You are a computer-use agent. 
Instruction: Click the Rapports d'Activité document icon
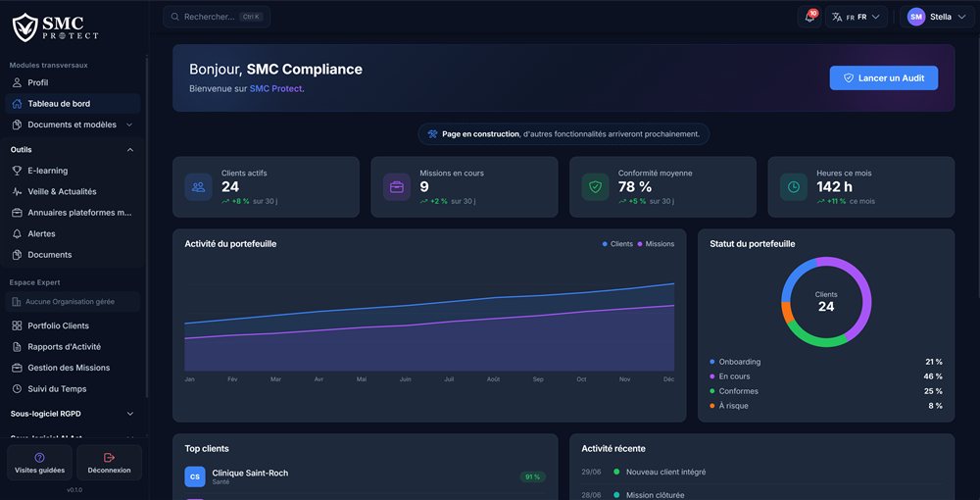17,347
